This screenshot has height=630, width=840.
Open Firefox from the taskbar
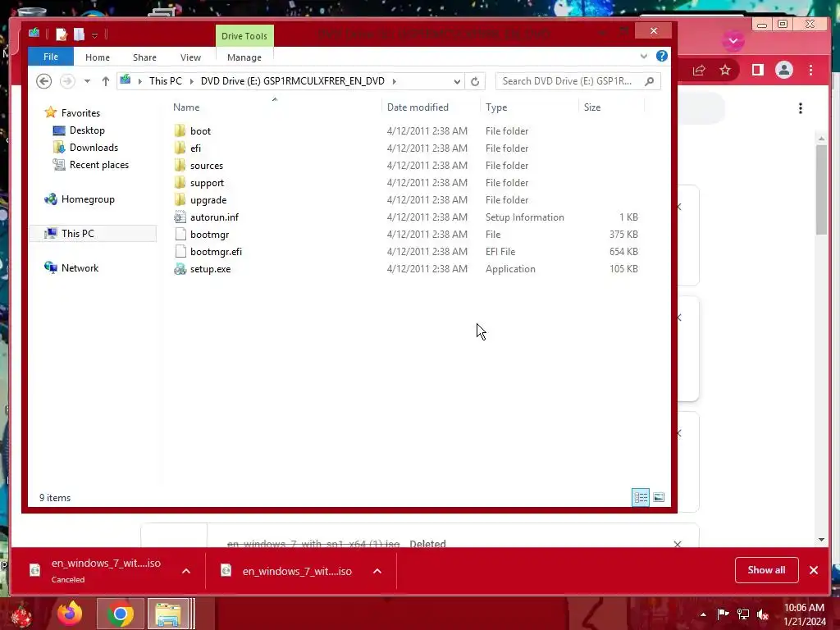(70, 614)
